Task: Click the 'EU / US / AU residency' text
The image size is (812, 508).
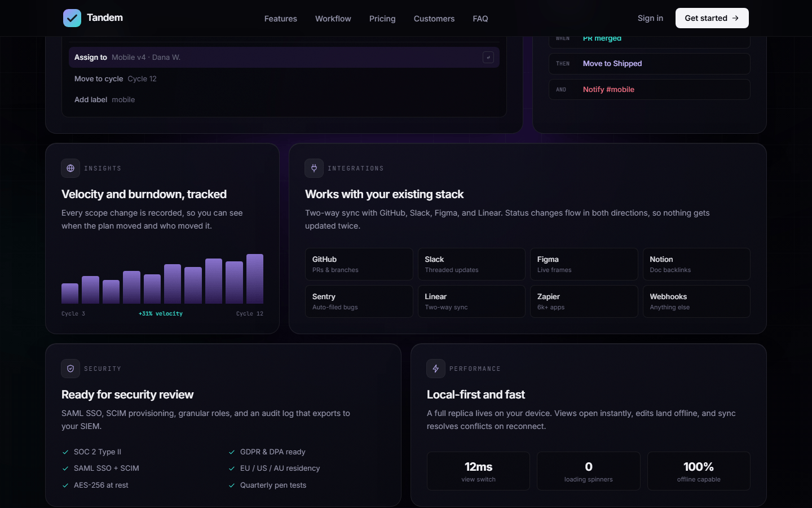Action: tap(280, 468)
